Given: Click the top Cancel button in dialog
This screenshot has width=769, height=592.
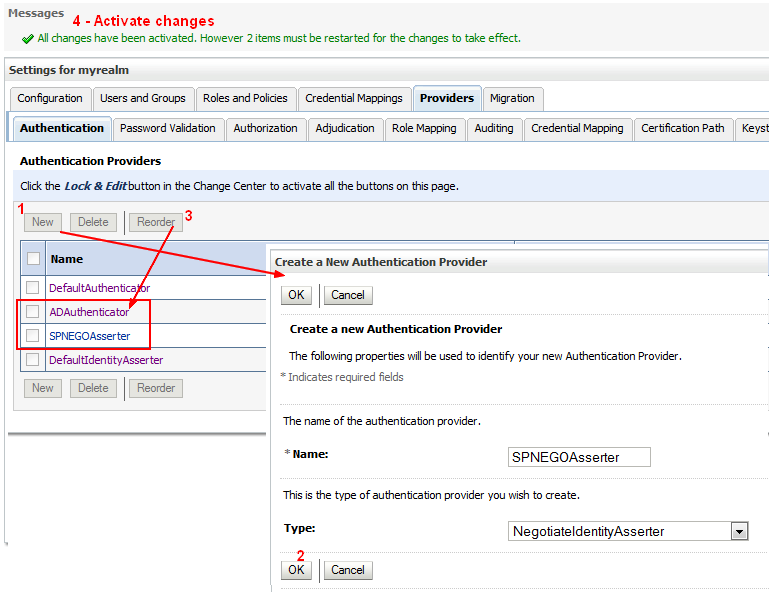Looking at the screenshot, I should tap(348, 295).
